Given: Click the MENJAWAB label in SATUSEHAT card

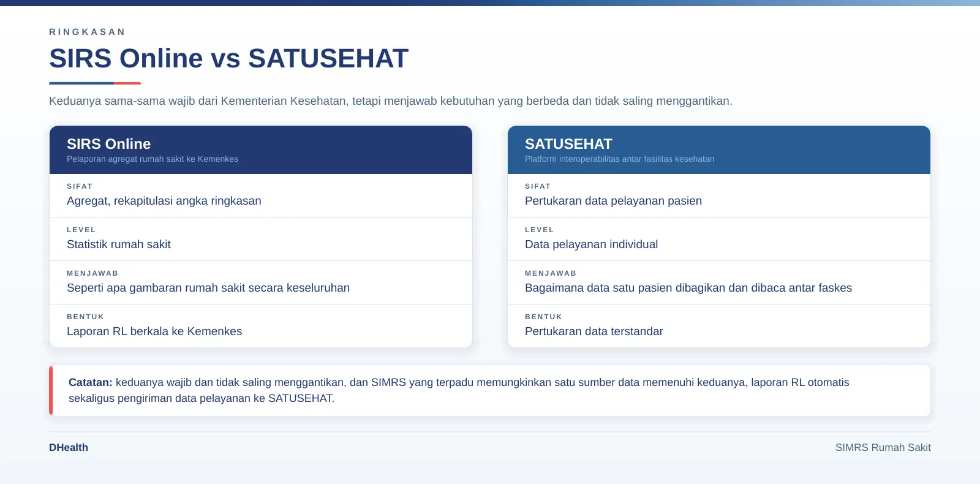Looking at the screenshot, I should (551, 273).
